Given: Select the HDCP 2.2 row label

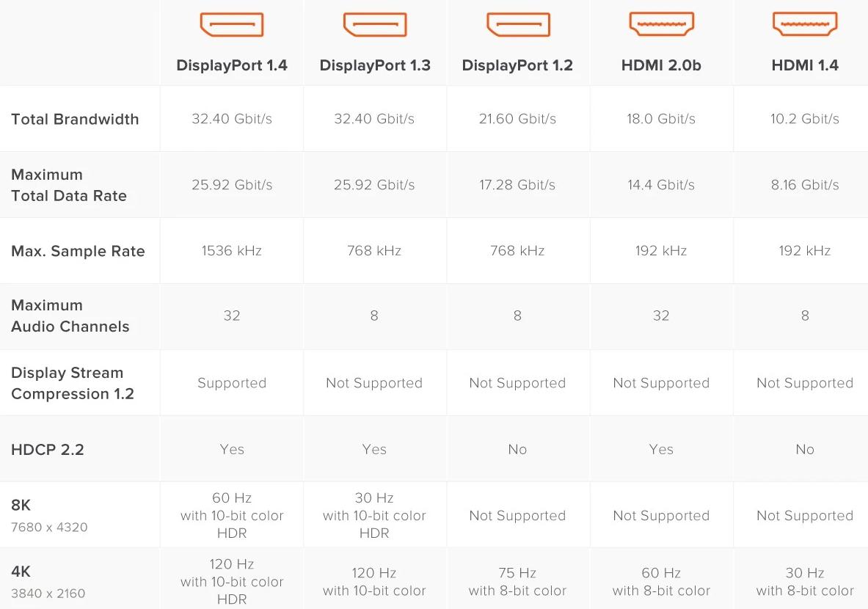Looking at the screenshot, I should tap(48, 450).
